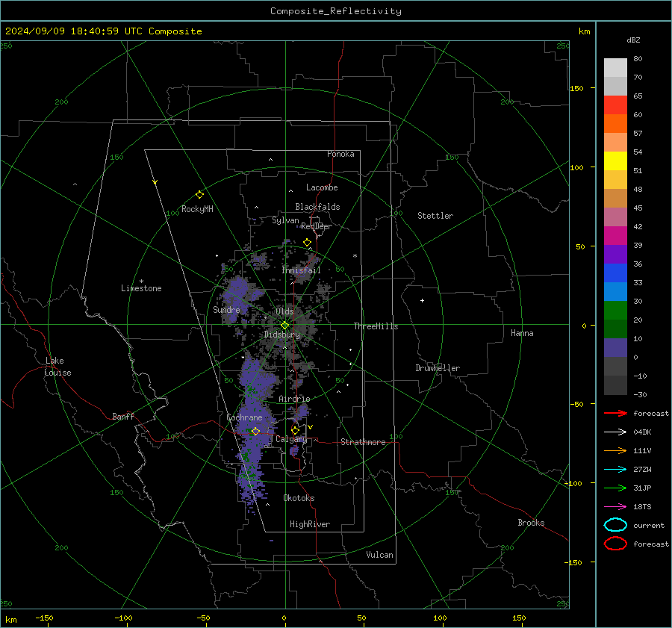Select the magenta 42 dBZ color swatch
Viewport: 672px width, 628px height.
[615, 235]
